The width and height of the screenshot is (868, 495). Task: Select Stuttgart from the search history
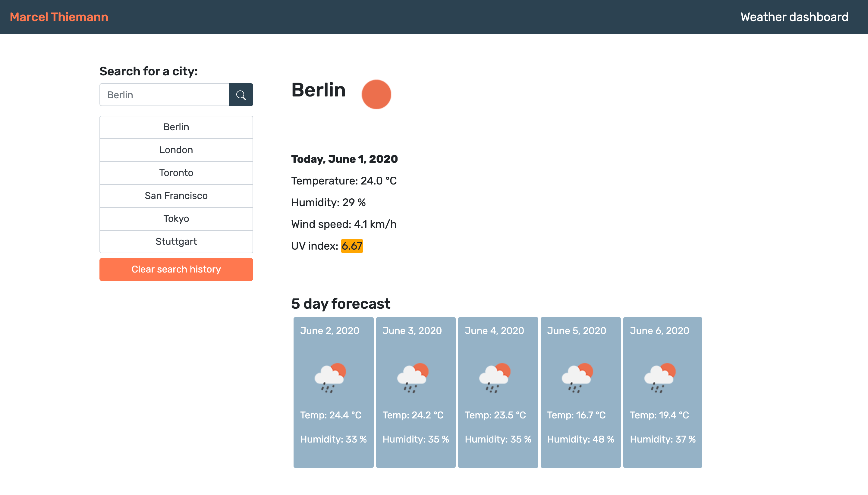(x=176, y=242)
